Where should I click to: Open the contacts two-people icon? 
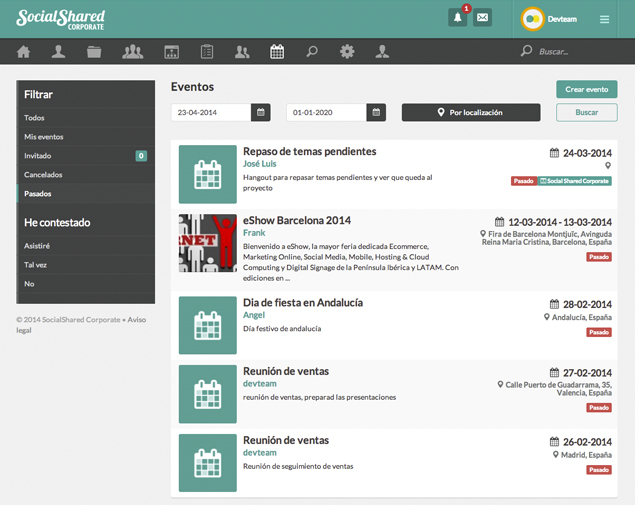(242, 52)
